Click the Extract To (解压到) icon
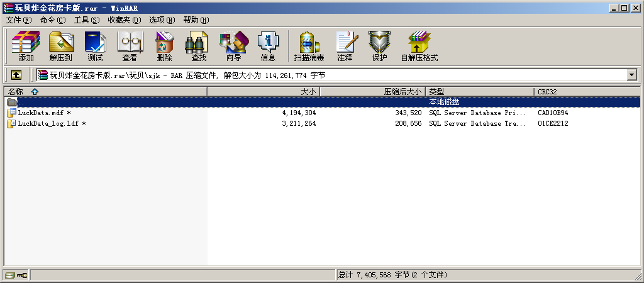 click(x=61, y=46)
